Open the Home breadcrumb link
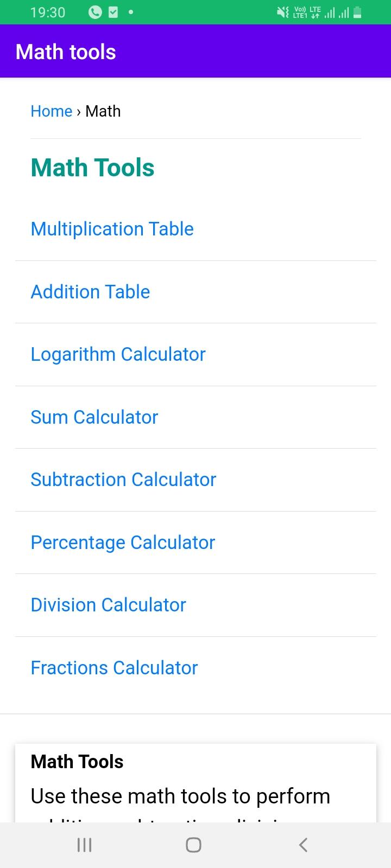 pyautogui.click(x=52, y=111)
